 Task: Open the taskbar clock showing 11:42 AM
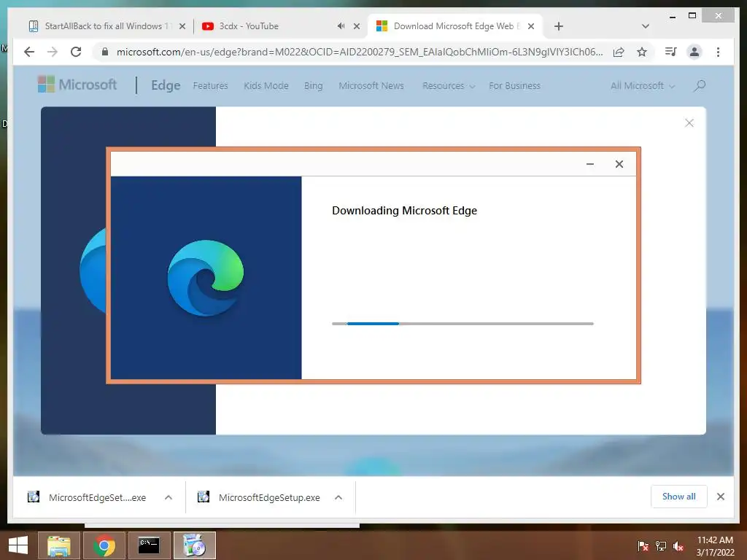pos(715,545)
